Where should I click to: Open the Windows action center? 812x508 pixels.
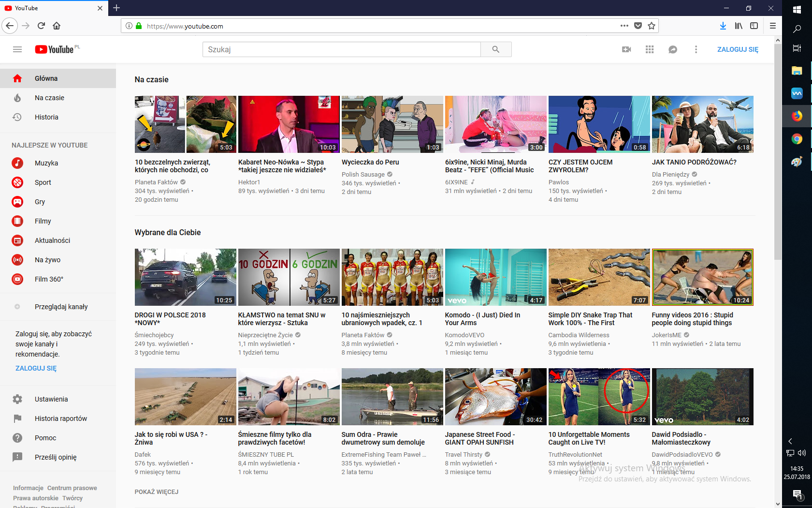point(797,494)
